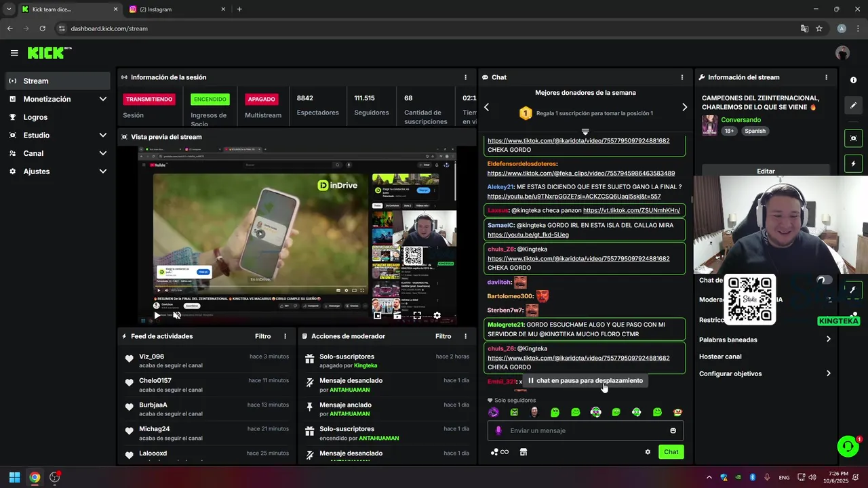Screen dimensions: 868x488
Task: Click Hostear canal option
Action: (x=720, y=357)
